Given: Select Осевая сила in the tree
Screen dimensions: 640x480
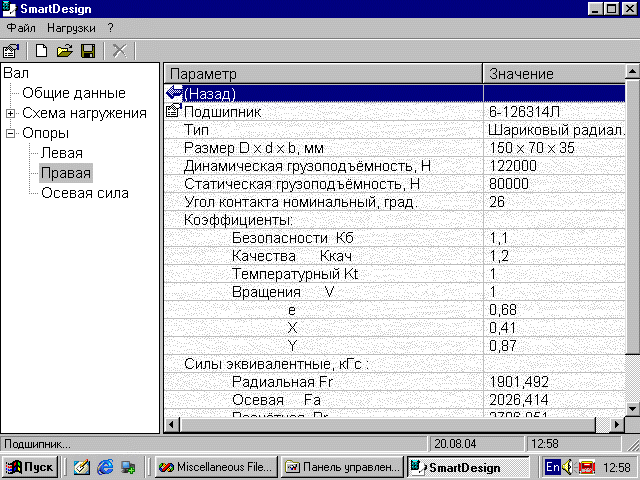Looking at the screenshot, I should tap(85, 193).
